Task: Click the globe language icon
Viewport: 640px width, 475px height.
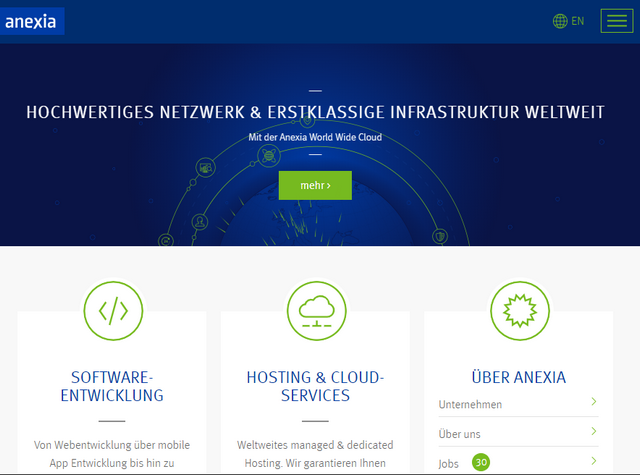Action: pyautogui.click(x=560, y=21)
